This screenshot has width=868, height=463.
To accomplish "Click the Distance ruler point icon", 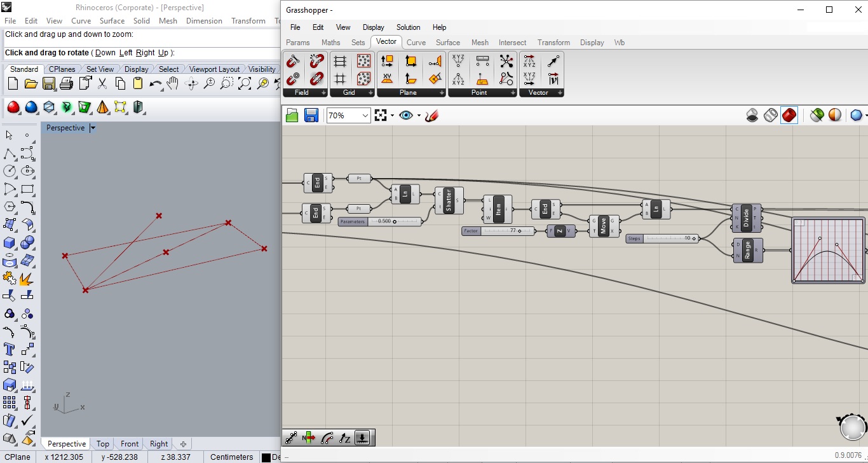I will [x=482, y=61].
